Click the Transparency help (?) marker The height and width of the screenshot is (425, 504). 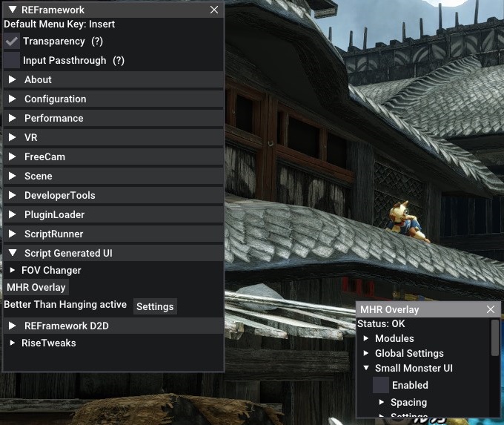(x=97, y=42)
